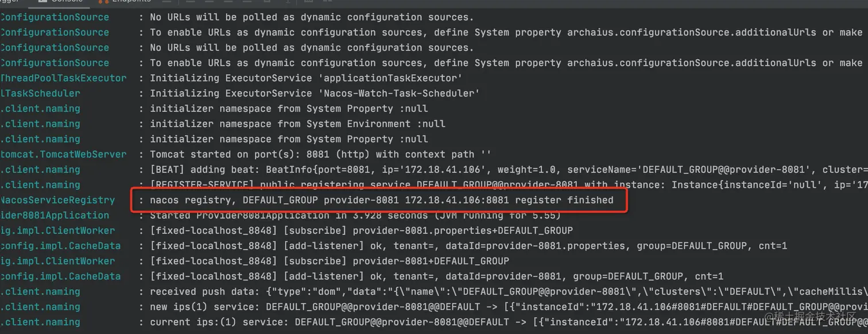The height and width of the screenshot is (334, 868).
Task: Click the System Environment :null namespace line
Action: coord(297,124)
